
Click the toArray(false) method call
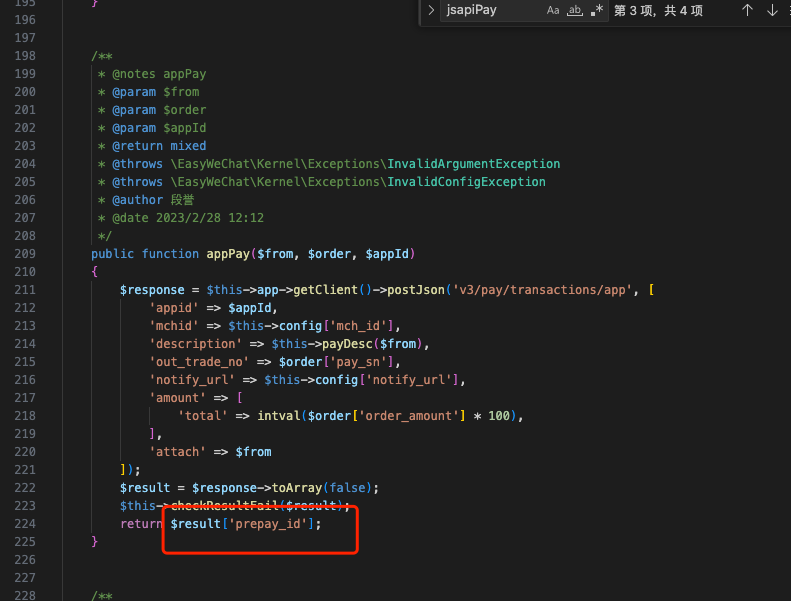[x=322, y=488]
